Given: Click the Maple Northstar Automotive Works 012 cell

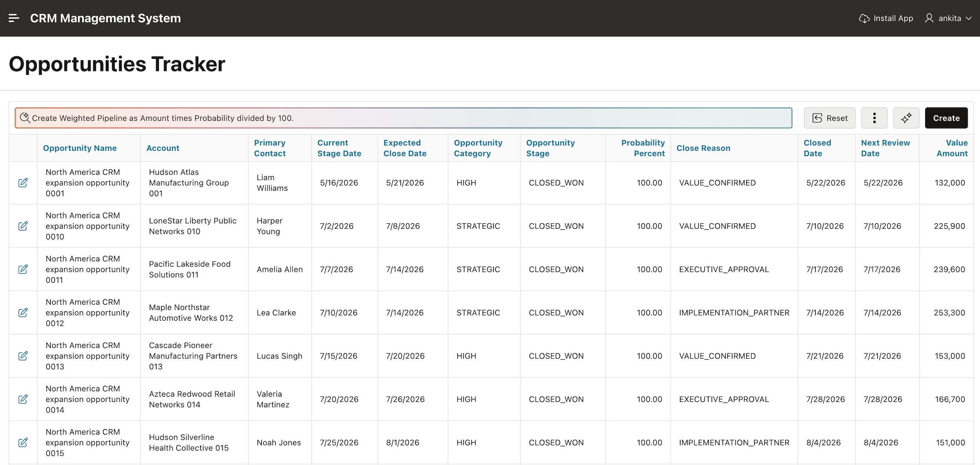Looking at the screenshot, I should pos(194,313).
